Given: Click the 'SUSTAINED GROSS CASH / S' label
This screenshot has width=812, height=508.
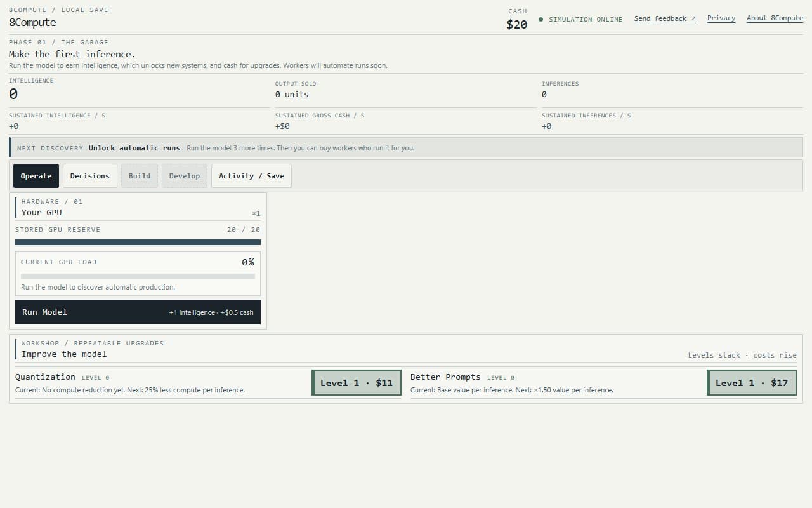Looking at the screenshot, I should [x=320, y=116].
